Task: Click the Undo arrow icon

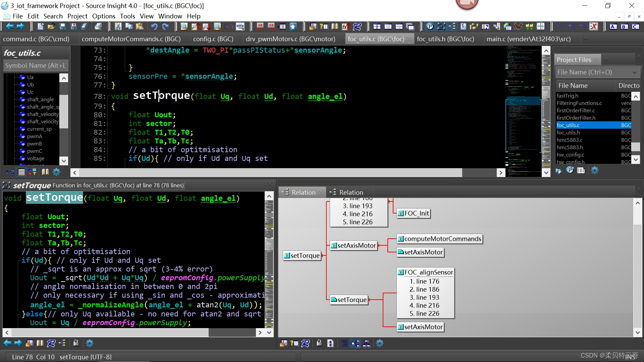Action: (154, 26)
